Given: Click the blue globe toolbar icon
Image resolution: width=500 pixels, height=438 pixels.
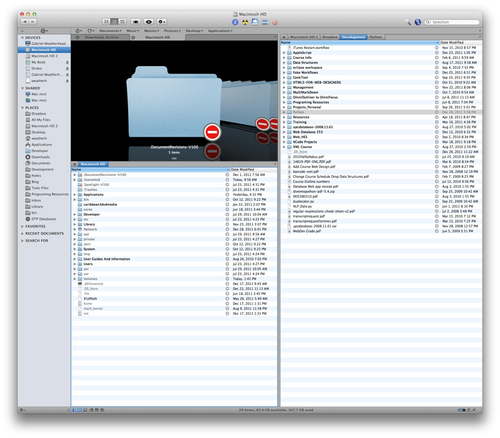Looking at the screenshot, I should pos(417,22).
